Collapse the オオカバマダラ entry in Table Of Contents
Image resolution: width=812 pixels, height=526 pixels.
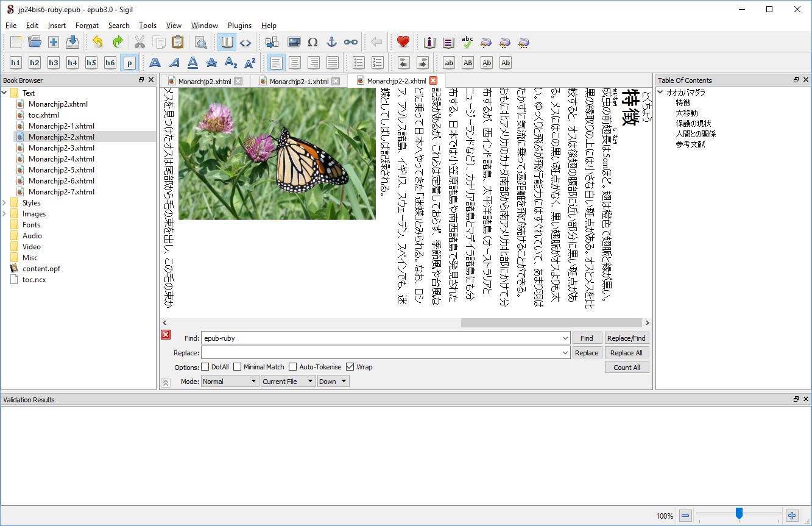(x=660, y=93)
